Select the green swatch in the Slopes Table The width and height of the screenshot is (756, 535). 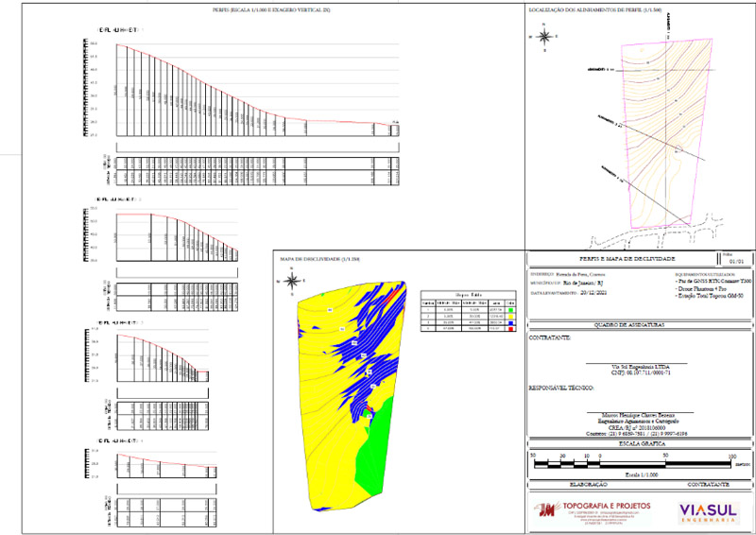coord(511,309)
